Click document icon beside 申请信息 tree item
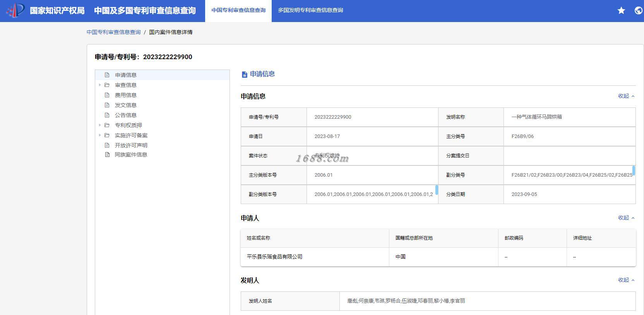 pos(107,75)
